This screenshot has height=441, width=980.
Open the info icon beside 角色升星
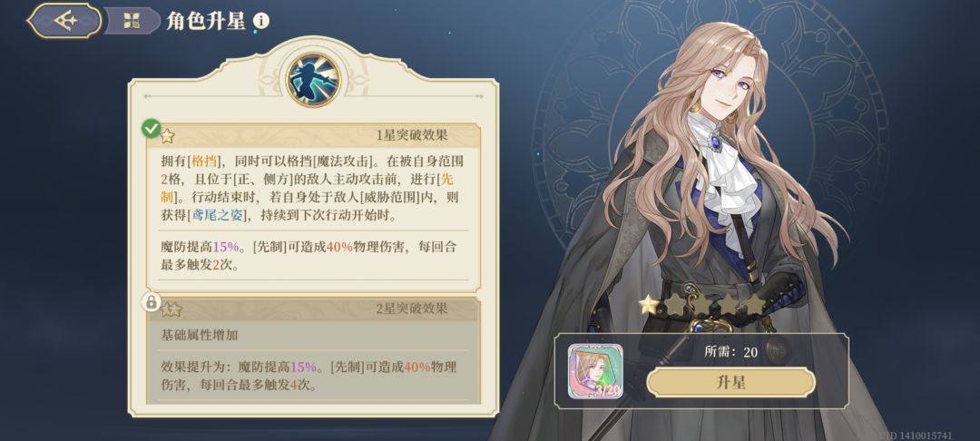[261, 21]
